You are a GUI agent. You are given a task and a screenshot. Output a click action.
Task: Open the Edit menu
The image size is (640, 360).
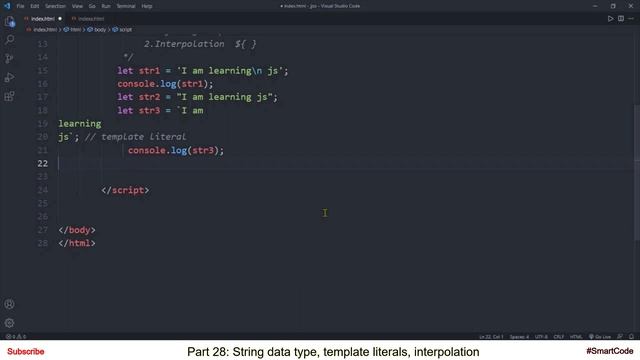(x=35, y=6)
